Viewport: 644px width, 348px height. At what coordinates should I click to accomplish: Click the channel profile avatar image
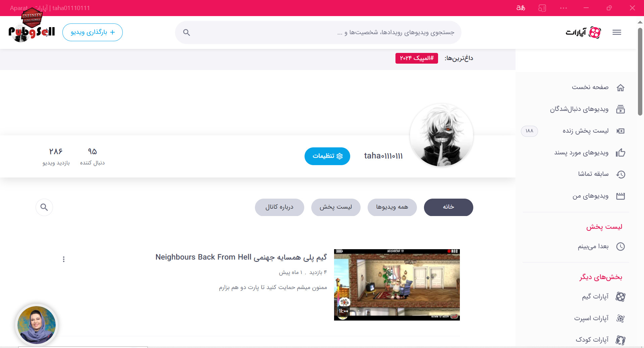[x=442, y=135]
